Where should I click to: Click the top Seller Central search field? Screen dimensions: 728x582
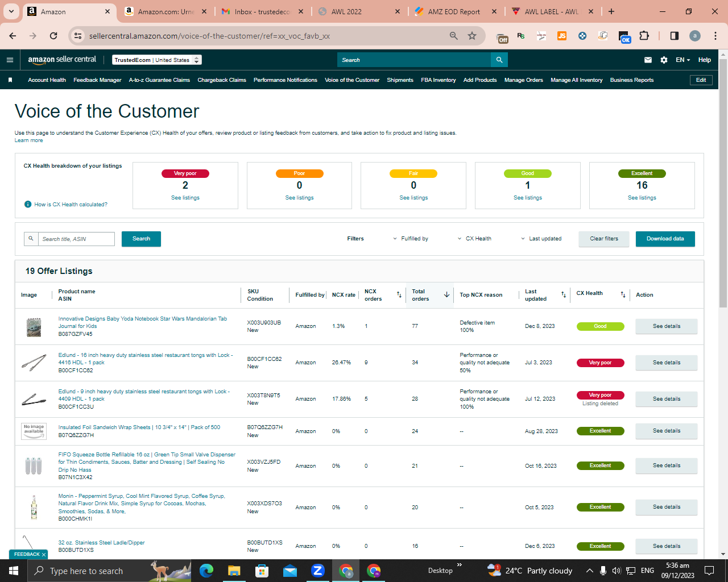pyautogui.click(x=414, y=60)
